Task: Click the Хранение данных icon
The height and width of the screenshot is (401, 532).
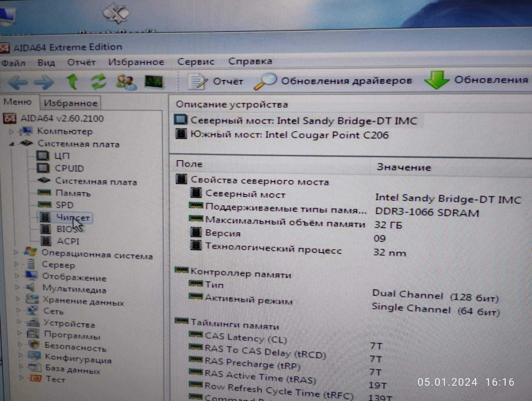Action: click(x=32, y=299)
